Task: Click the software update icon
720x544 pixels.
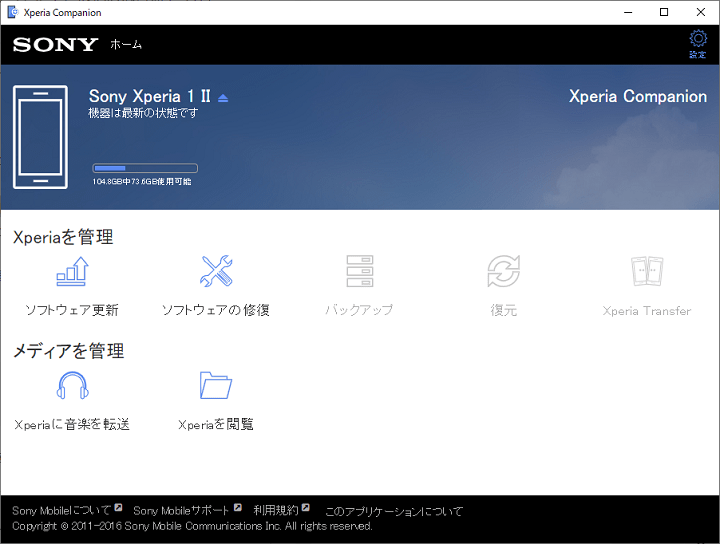Action: (x=72, y=271)
